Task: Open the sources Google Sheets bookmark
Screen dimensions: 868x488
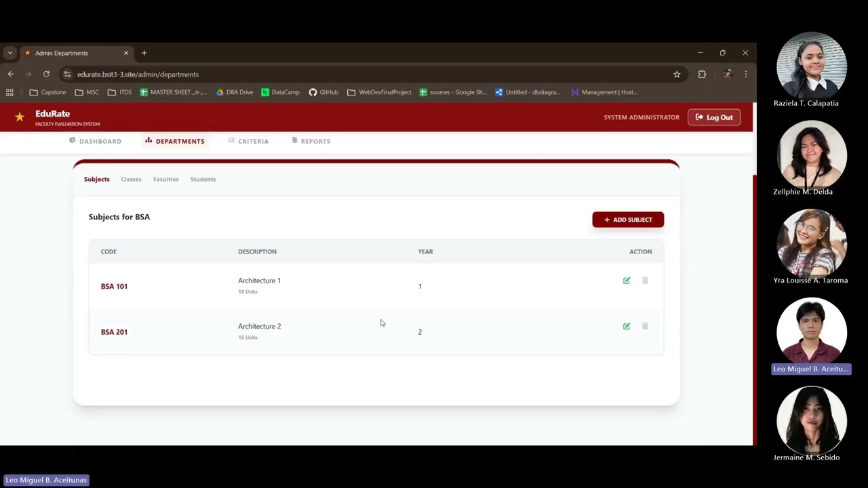Action: 453,92
